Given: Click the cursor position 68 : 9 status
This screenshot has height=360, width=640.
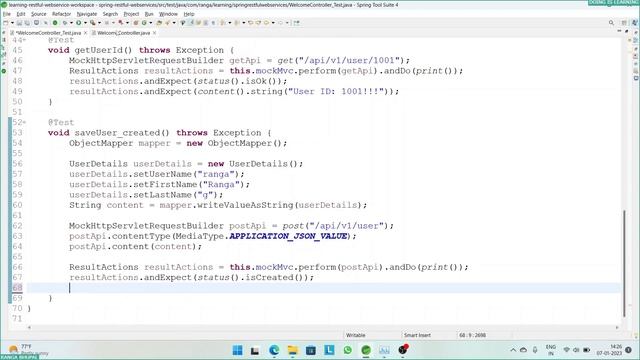Looking at the screenshot, I should coord(472,335).
